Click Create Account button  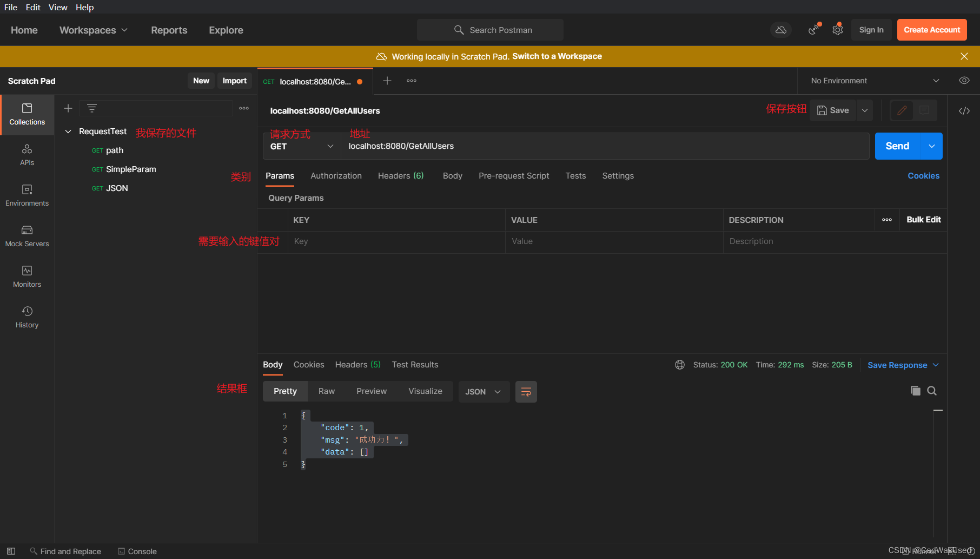click(x=932, y=30)
